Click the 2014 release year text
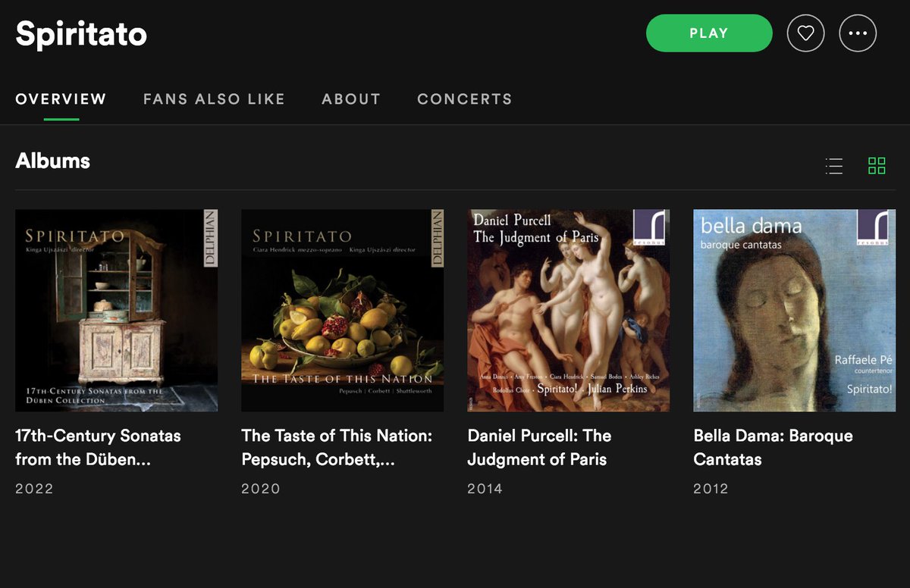Viewport: 910px width, 588px height. [485, 489]
